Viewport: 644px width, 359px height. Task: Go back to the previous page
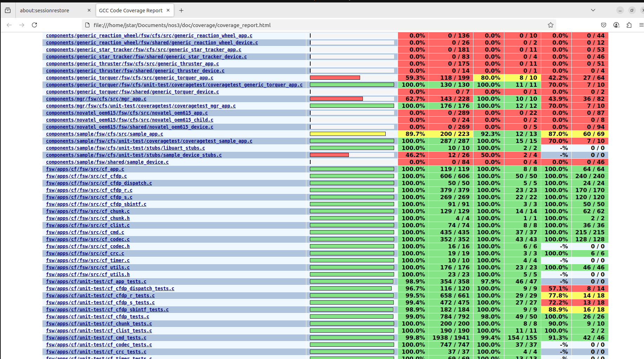9,25
